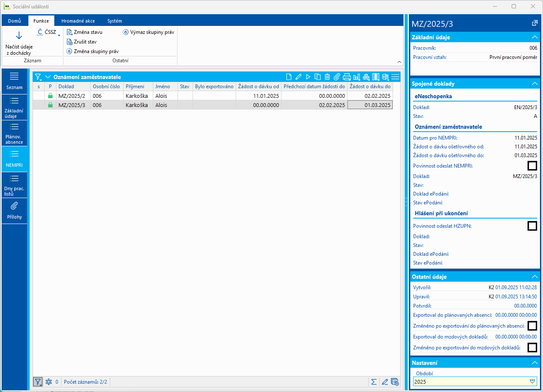The width and height of the screenshot is (543, 392).
Task: Open the Systém ribbon tab
Action: (x=114, y=21)
